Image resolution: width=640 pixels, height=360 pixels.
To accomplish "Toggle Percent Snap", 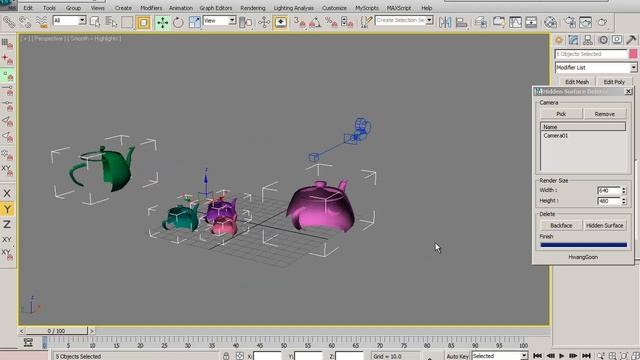I will pyautogui.click(x=331, y=22).
